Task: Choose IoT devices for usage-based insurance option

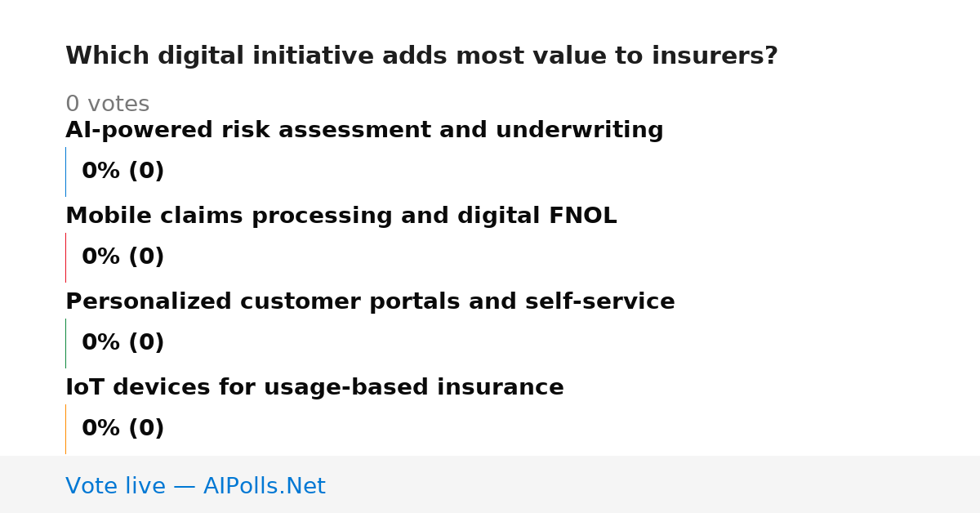Action: 314,388
